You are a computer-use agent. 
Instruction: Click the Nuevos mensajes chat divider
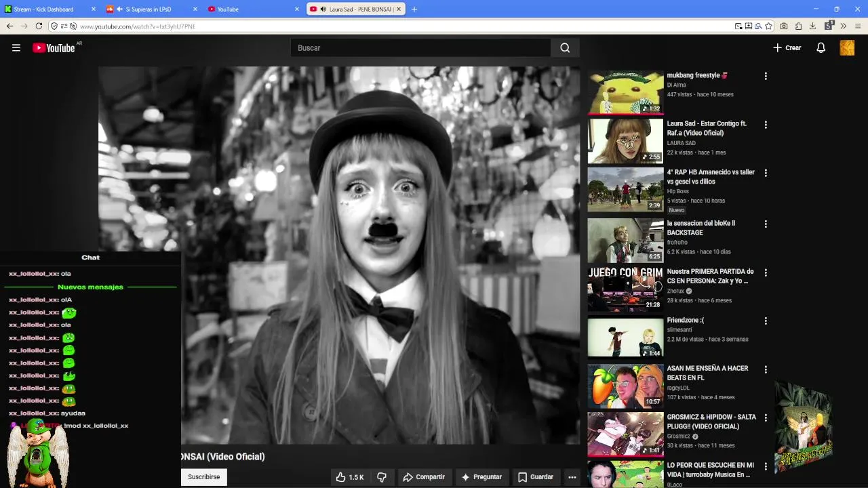click(x=90, y=287)
